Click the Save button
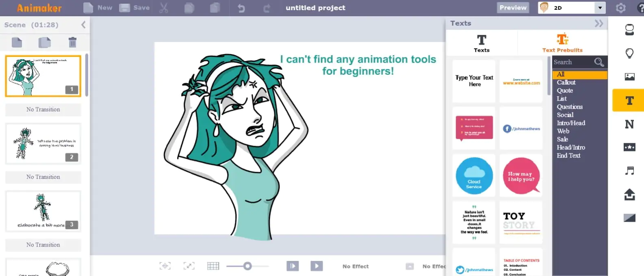 (134, 8)
